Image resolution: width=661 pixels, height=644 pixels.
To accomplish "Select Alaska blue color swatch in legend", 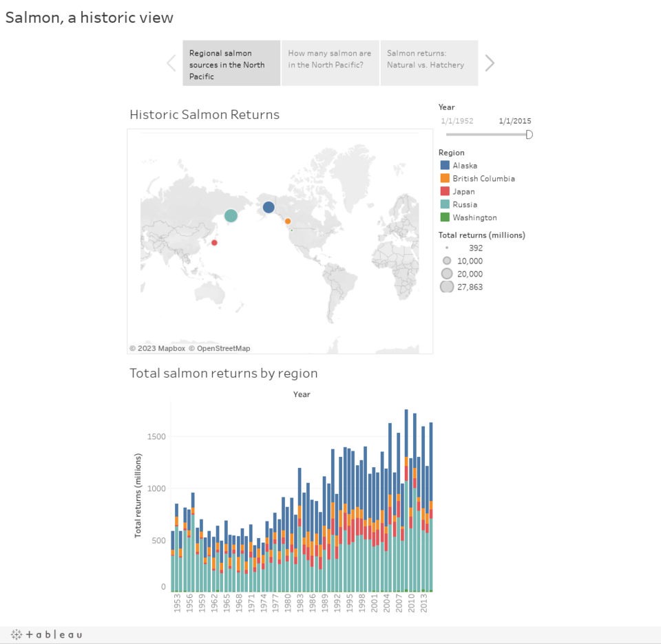I will pos(445,165).
